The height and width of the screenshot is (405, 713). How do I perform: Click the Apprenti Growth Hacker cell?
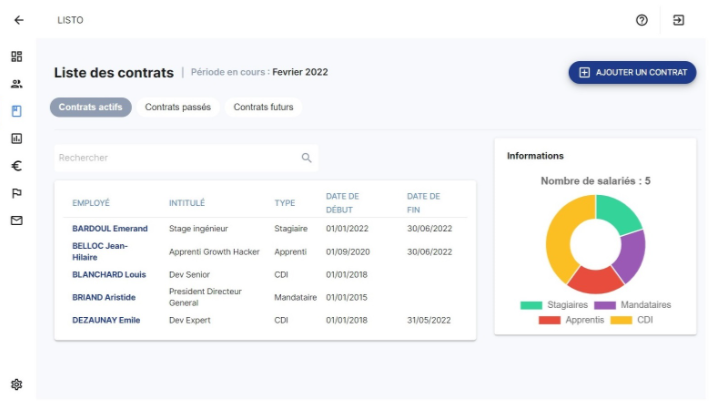[x=214, y=252]
